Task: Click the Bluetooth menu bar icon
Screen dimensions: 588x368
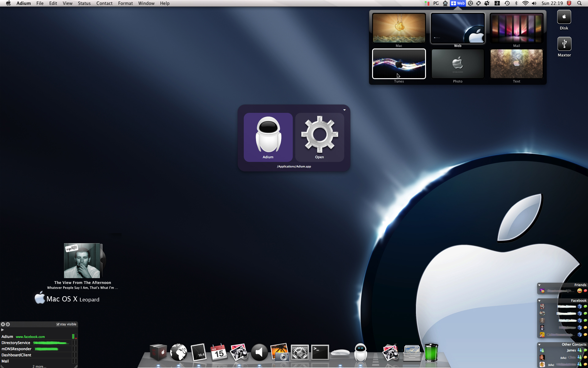Action: 516,3
